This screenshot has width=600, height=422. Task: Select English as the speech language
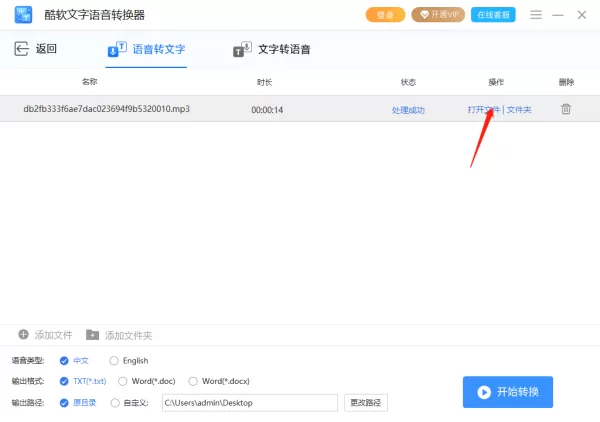(129, 361)
